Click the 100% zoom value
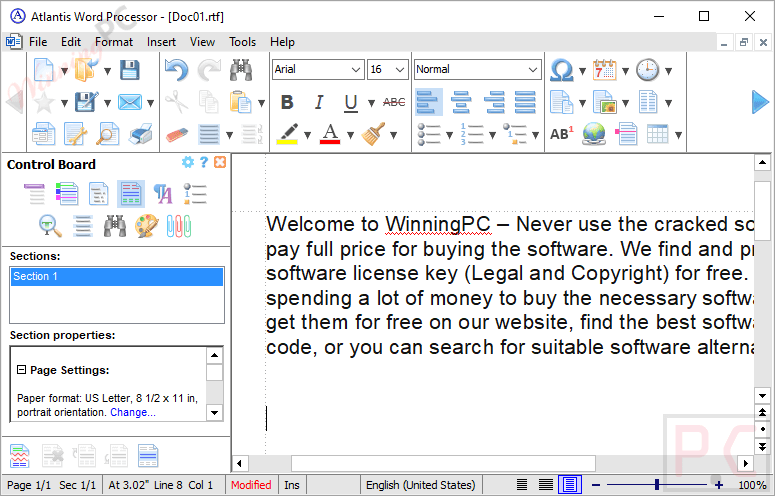This screenshot has height=496, width=775. (752, 485)
